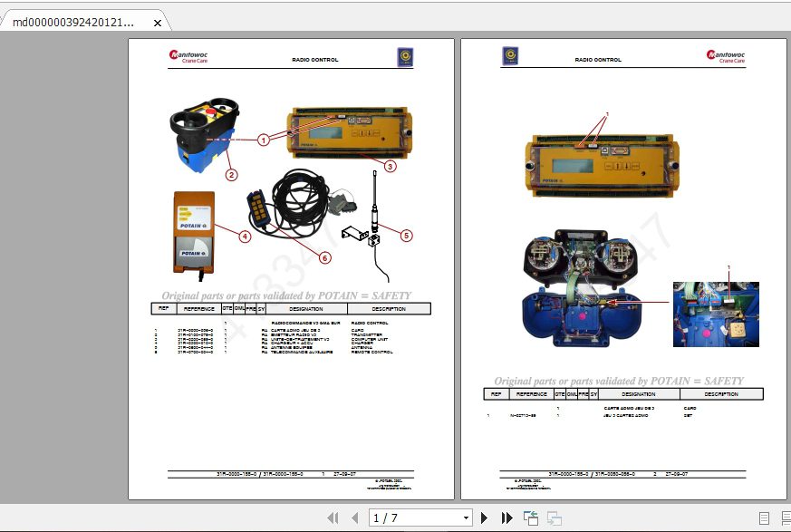Go to previous view
The width and height of the screenshot is (791, 532).
point(531,517)
